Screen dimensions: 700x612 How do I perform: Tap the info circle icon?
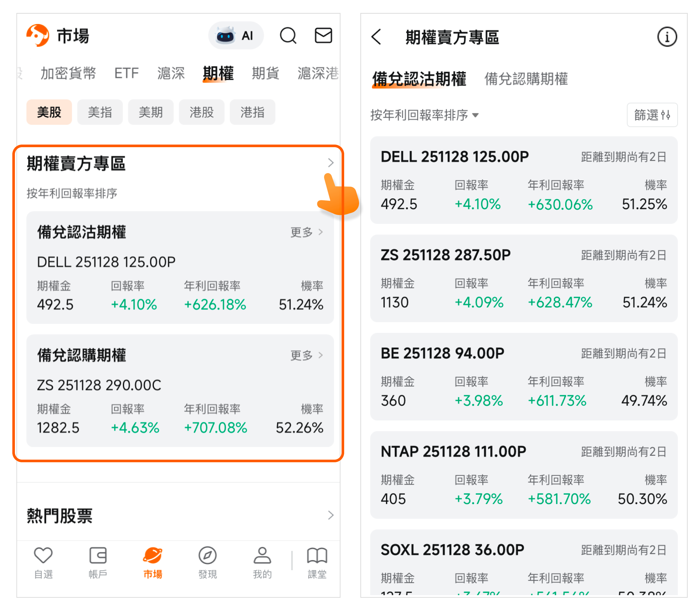[x=667, y=37]
